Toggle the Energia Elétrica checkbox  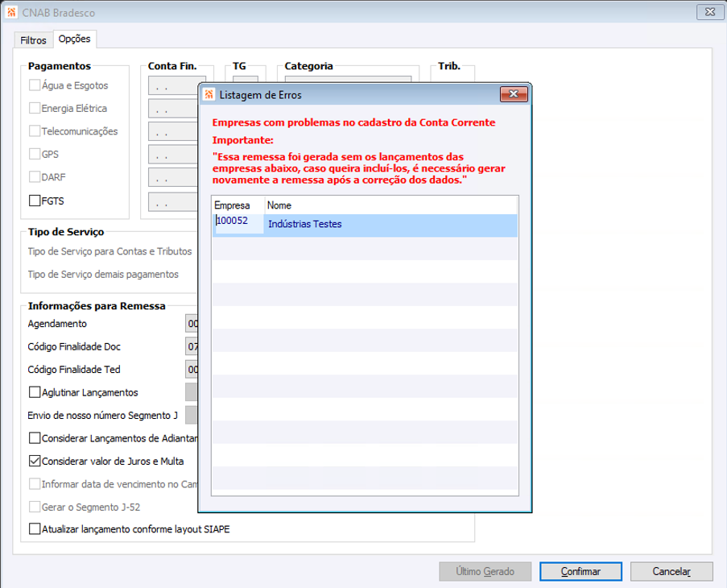(x=35, y=108)
